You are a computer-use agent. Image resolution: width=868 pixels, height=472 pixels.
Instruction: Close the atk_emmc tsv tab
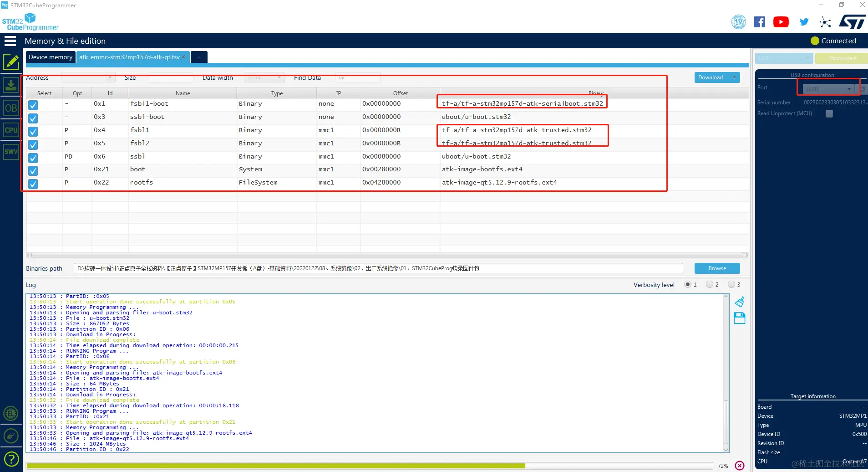point(183,57)
